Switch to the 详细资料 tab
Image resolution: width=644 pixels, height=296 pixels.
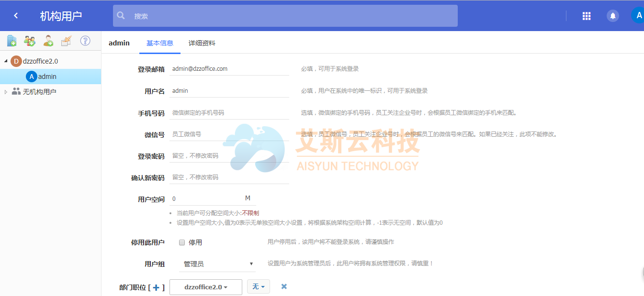tap(202, 43)
